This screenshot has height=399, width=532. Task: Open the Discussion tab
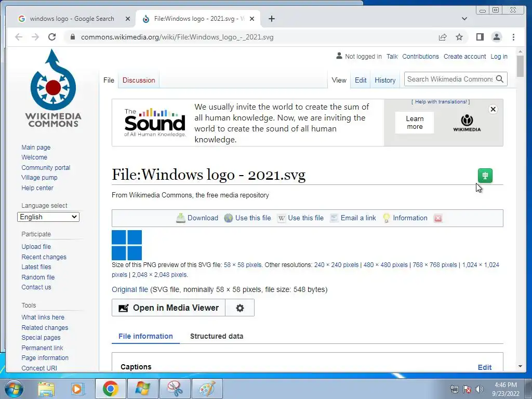coord(139,80)
